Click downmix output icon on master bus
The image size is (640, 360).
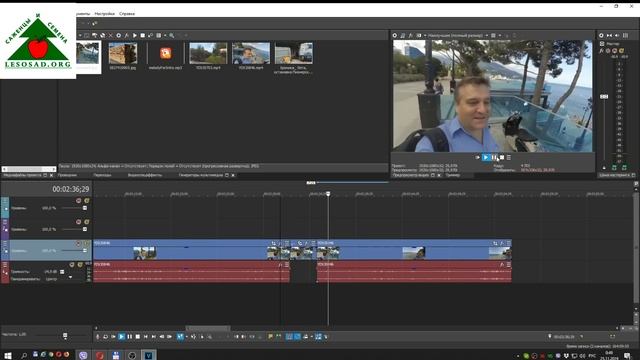tap(609, 36)
